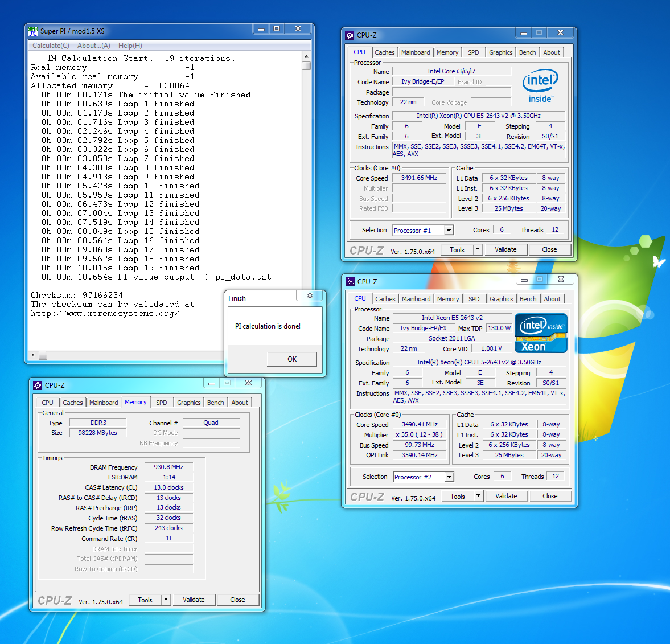
Task: Click the Socket 2011 LGA package field
Action: [452, 338]
